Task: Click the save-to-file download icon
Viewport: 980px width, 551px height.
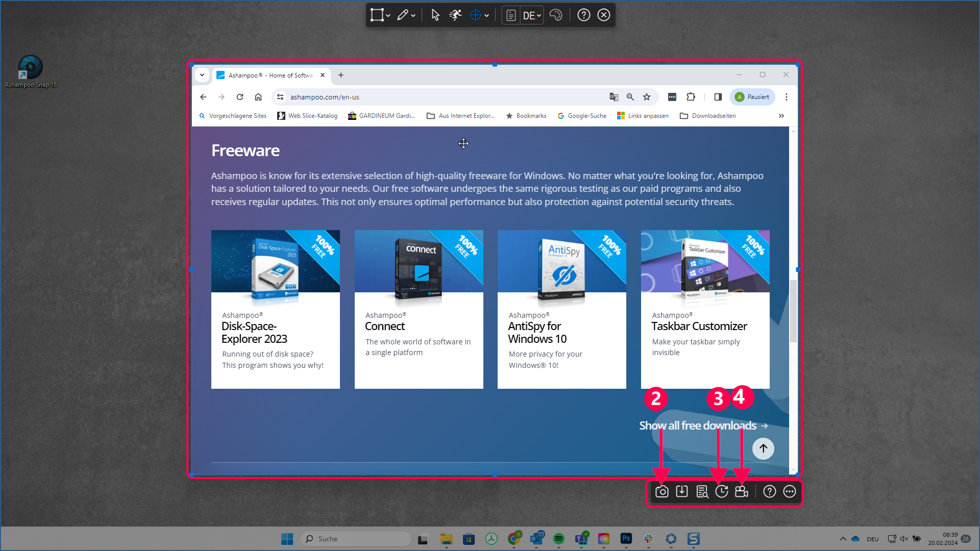Action: [x=682, y=491]
